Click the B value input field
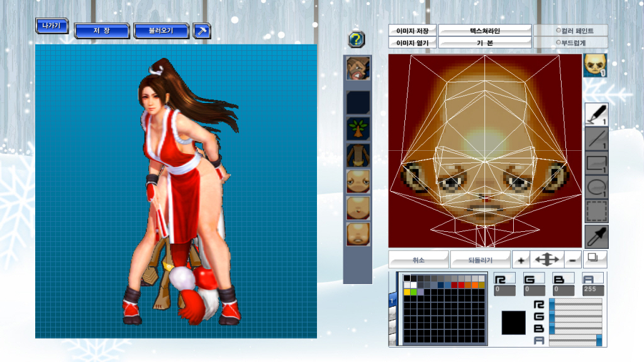Screen dimensions: 644x362 [x=563, y=290]
